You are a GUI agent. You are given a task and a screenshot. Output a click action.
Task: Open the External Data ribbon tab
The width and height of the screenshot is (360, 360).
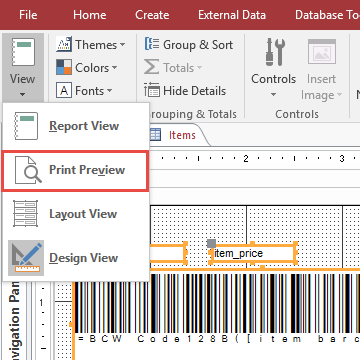[x=232, y=15]
